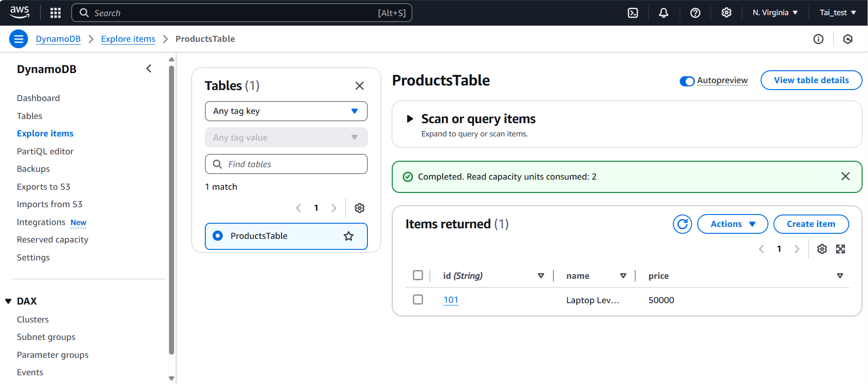This screenshot has width=868, height=384.
Task: Click the Create item button
Action: (x=811, y=224)
